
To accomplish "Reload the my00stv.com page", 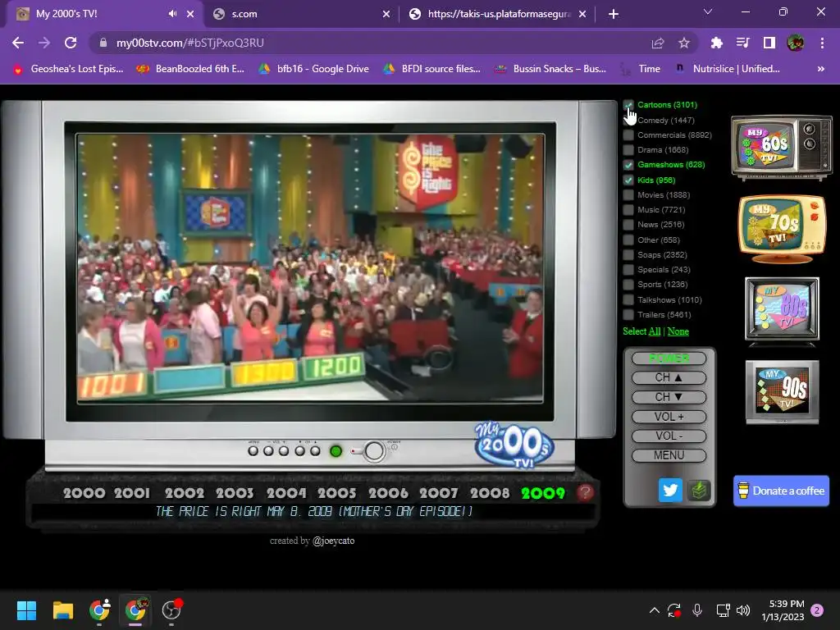I will click(x=71, y=43).
